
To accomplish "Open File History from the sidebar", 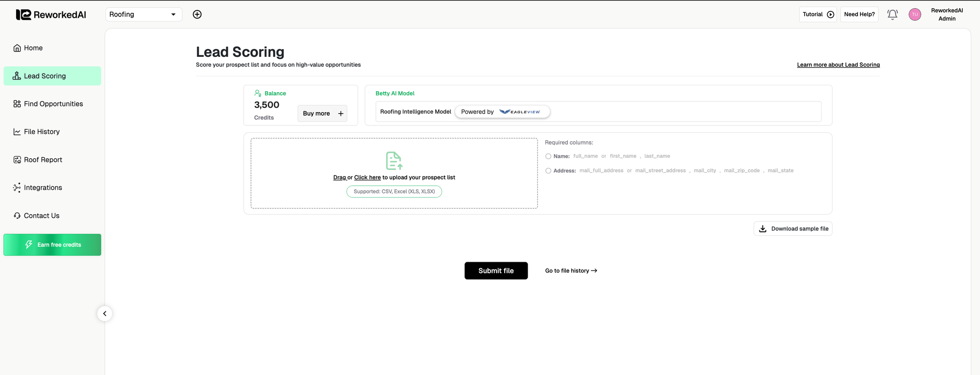I will (x=42, y=132).
